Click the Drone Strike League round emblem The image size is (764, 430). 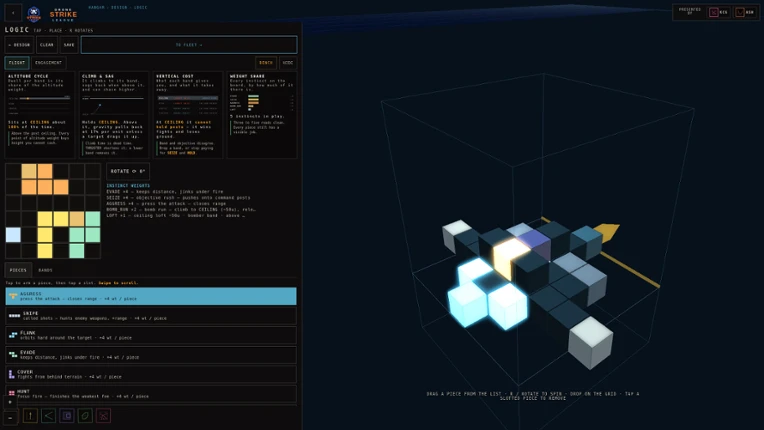[34, 14]
